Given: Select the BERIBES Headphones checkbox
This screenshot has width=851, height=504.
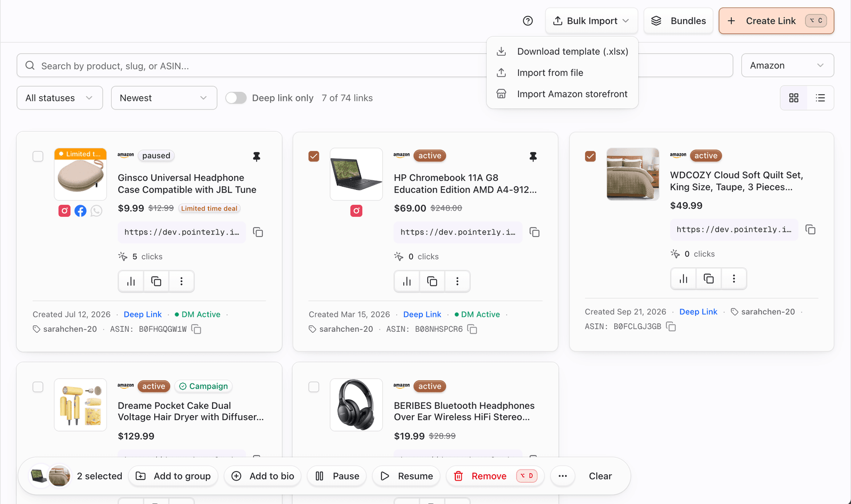Looking at the screenshot, I should click(x=314, y=387).
